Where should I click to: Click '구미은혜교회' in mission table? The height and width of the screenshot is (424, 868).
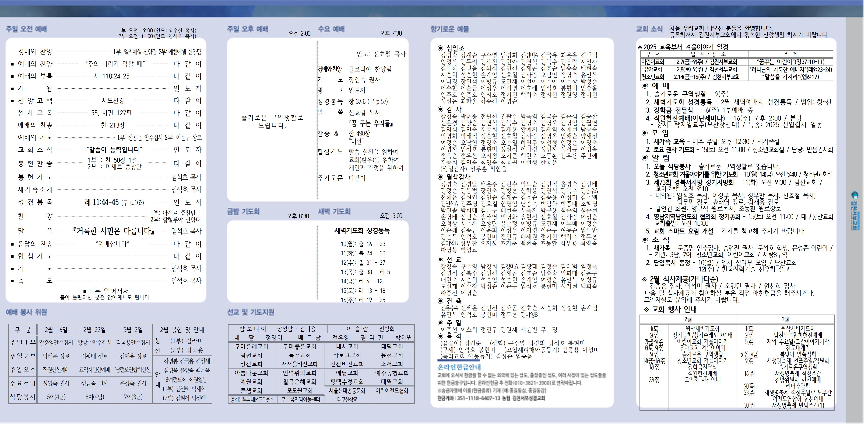pos(252,347)
